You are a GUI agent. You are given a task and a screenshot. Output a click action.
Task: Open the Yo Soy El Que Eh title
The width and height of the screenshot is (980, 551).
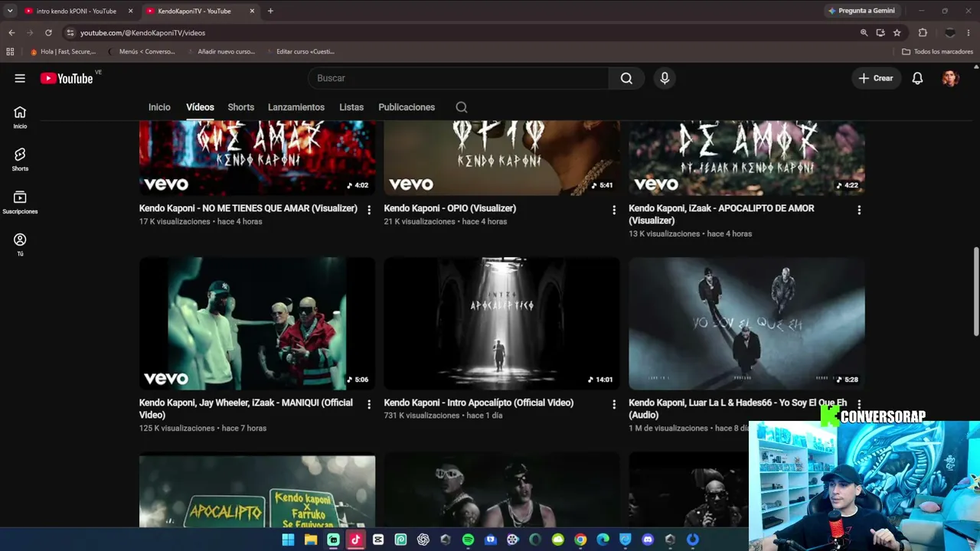738,409
